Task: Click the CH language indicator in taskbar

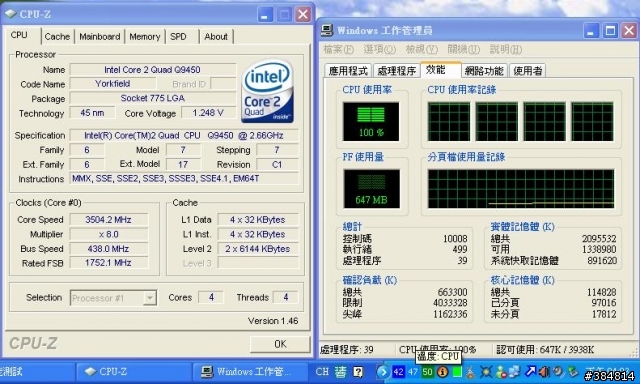Action: point(322,372)
